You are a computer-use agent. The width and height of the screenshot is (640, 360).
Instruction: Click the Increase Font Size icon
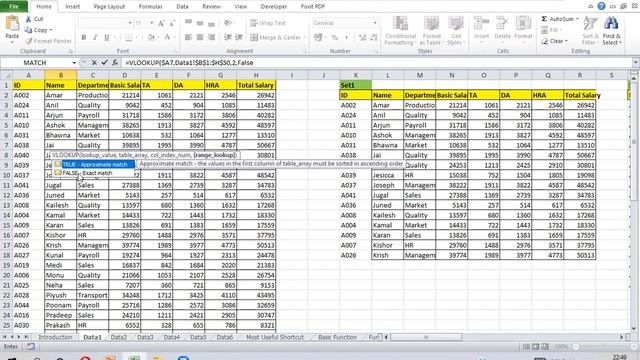click(161, 23)
